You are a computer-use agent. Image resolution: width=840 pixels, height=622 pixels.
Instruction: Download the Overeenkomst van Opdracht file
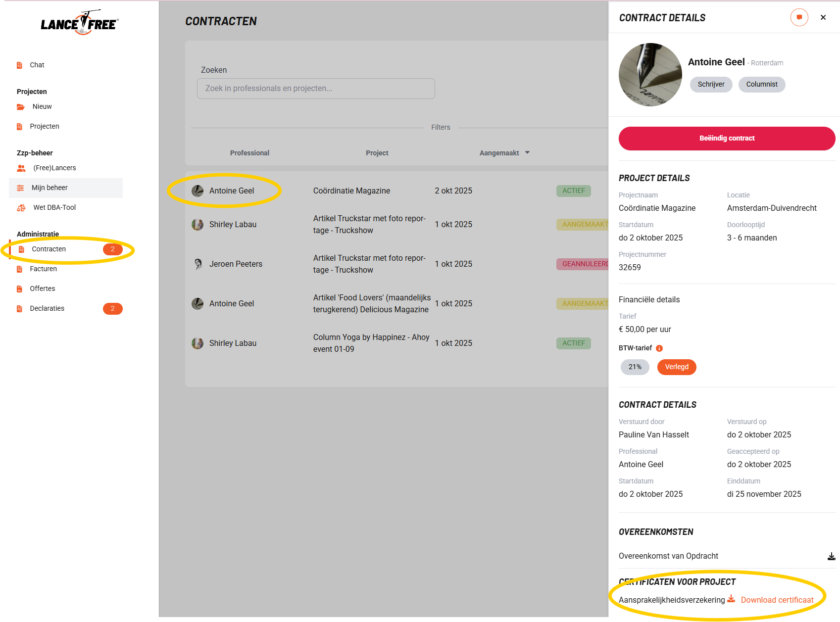pos(831,556)
